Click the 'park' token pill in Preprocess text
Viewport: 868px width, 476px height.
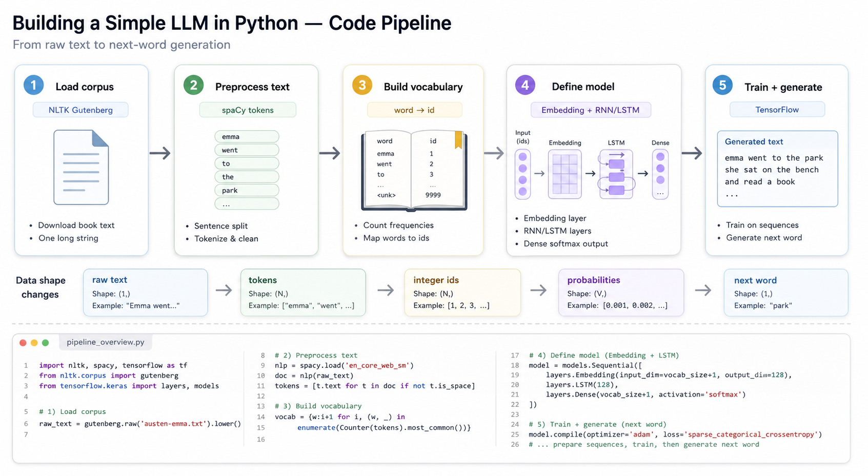pyautogui.click(x=247, y=190)
